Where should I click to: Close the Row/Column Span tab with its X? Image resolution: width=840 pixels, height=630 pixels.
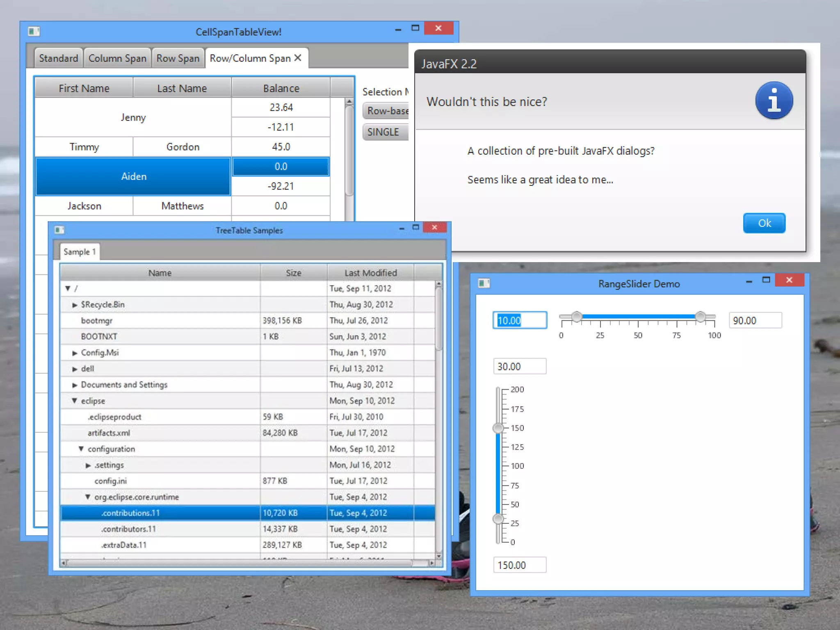[298, 58]
